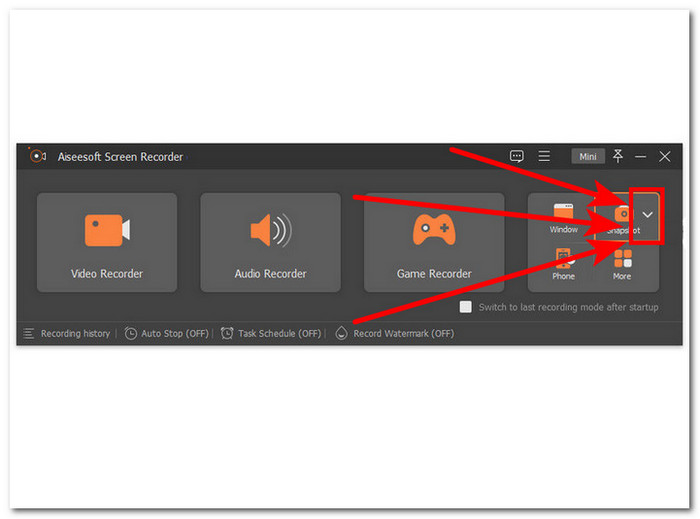
Task: Open the hamburger menu in title bar
Action: pyautogui.click(x=544, y=156)
